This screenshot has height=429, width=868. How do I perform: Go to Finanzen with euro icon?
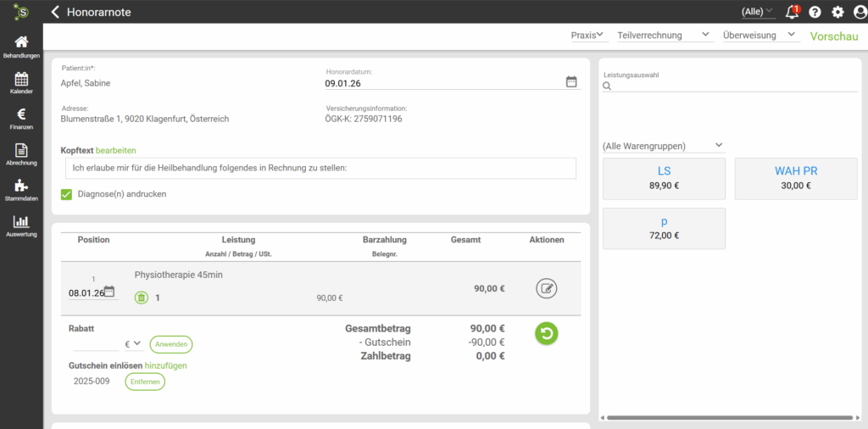(21, 118)
